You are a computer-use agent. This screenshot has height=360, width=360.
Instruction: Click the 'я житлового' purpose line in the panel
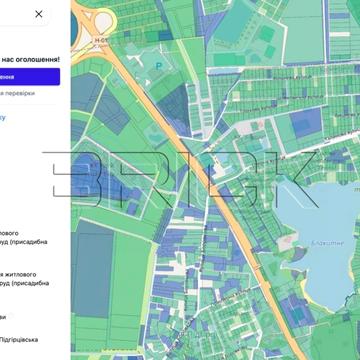point(18,274)
